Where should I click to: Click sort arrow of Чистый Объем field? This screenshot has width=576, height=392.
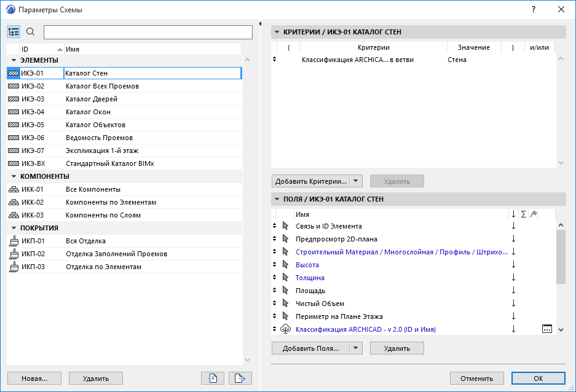point(513,303)
